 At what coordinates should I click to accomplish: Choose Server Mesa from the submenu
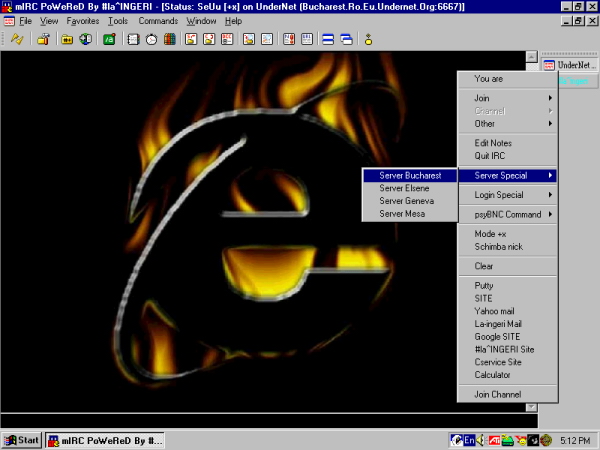pyautogui.click(x=410, y=214)
